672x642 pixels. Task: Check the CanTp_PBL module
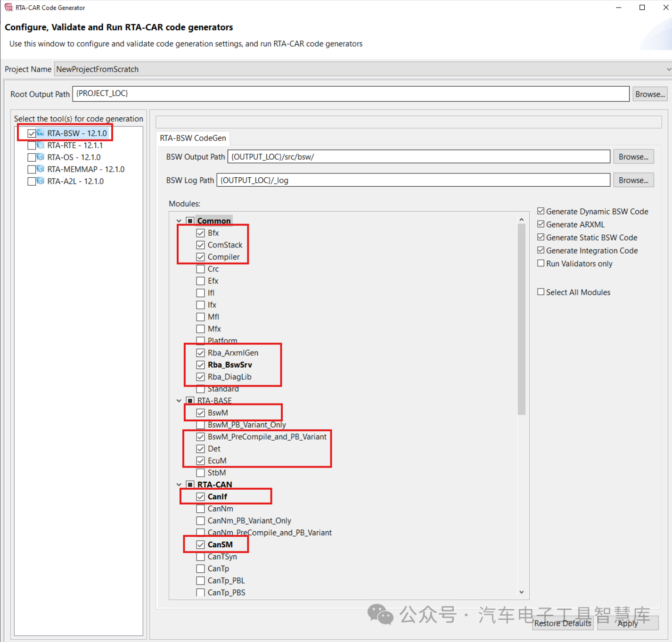click(x=201, y=581)
